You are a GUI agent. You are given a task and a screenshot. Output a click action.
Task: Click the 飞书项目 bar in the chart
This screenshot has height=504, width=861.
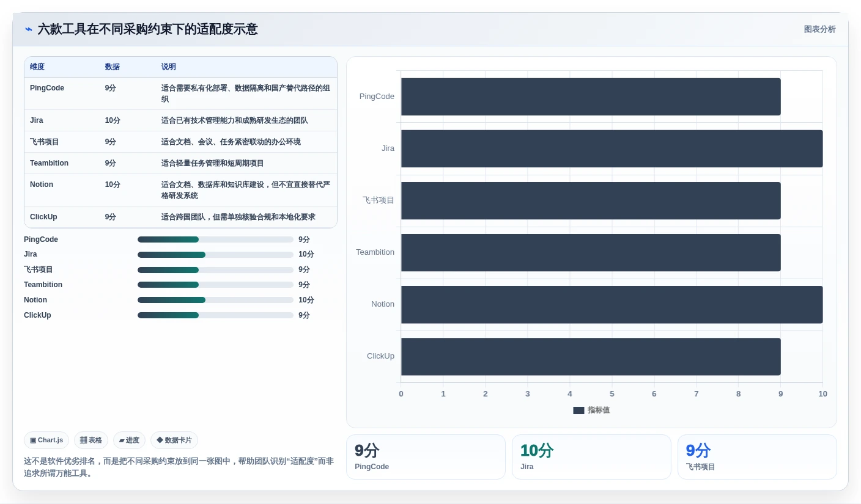(591, 200)
